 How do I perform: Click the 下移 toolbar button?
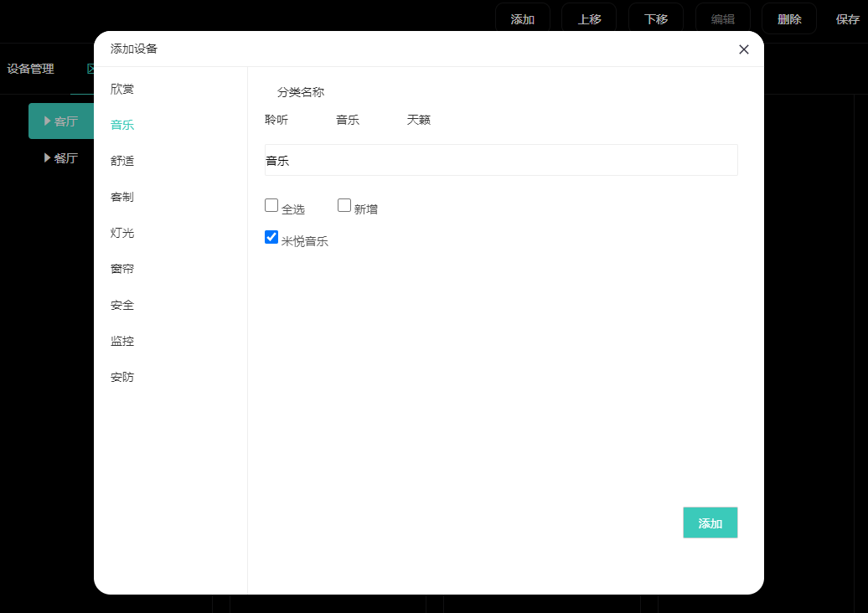pos(656,18)
